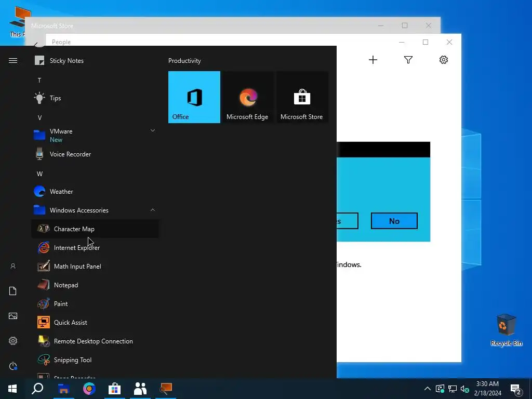Open Documents from the Start sidebar
Viewport: 532px width, 399px height.
tap(13, 291)
